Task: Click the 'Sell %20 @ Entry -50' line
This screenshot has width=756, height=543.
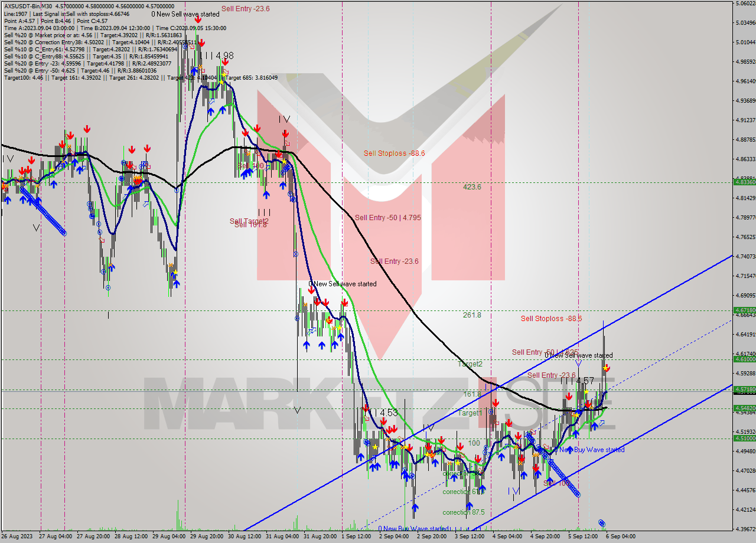Action: [x=80, y=70]
